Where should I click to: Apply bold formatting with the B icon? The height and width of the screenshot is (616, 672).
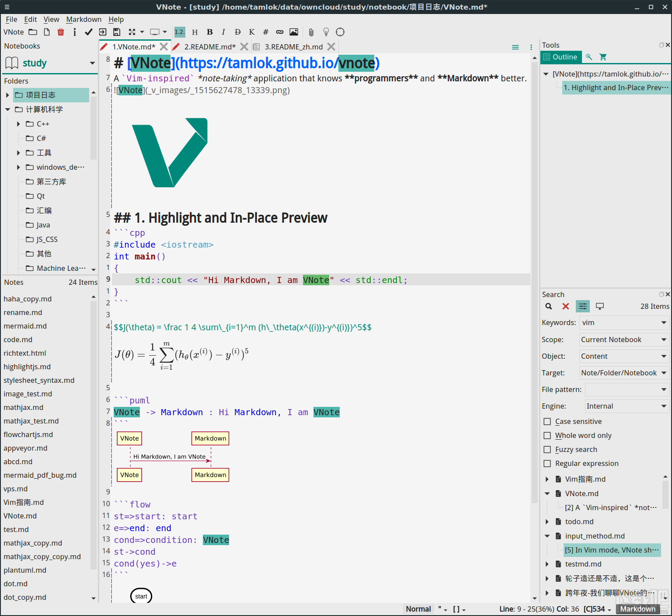(210, 32)
